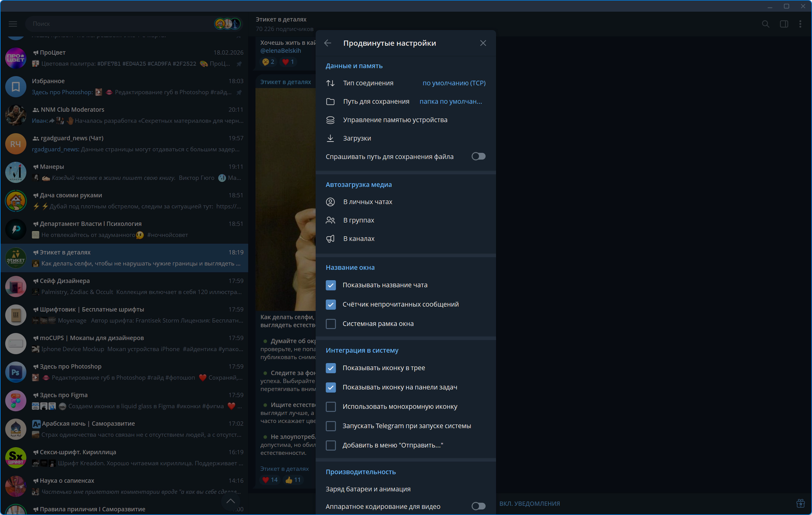Toggle the side panel icon in header

pyautogui.click(x=784, y=24)
